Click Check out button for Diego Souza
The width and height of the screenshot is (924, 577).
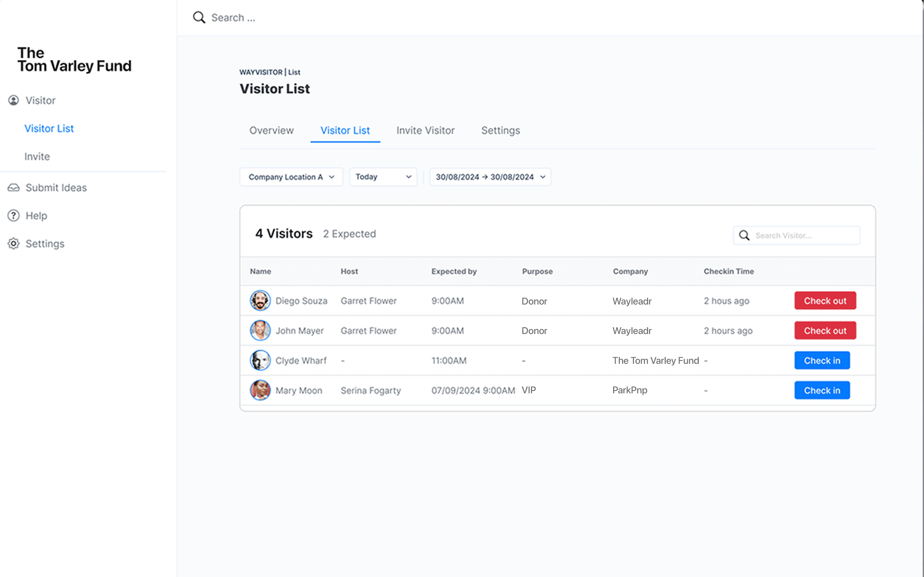pos(825,300)
